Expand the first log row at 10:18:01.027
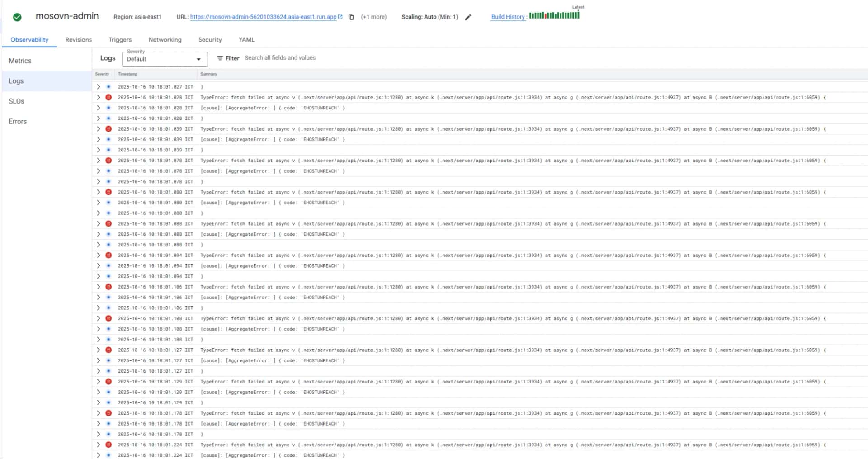 98,86
